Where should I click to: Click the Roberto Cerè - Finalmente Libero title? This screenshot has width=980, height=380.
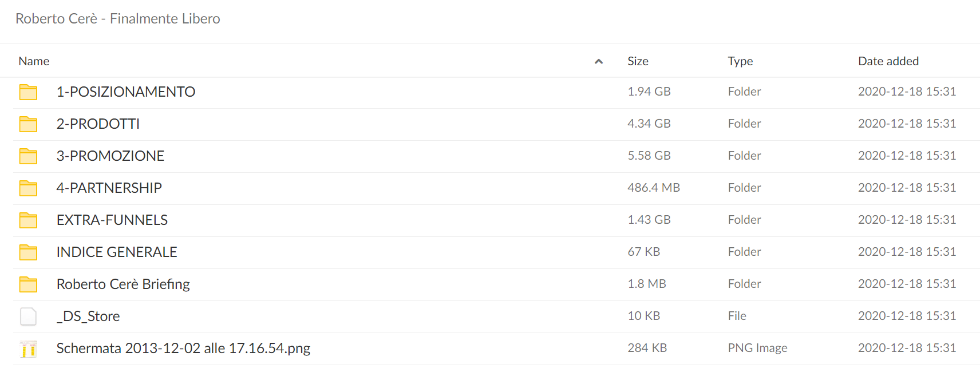(x=118, y=19)
